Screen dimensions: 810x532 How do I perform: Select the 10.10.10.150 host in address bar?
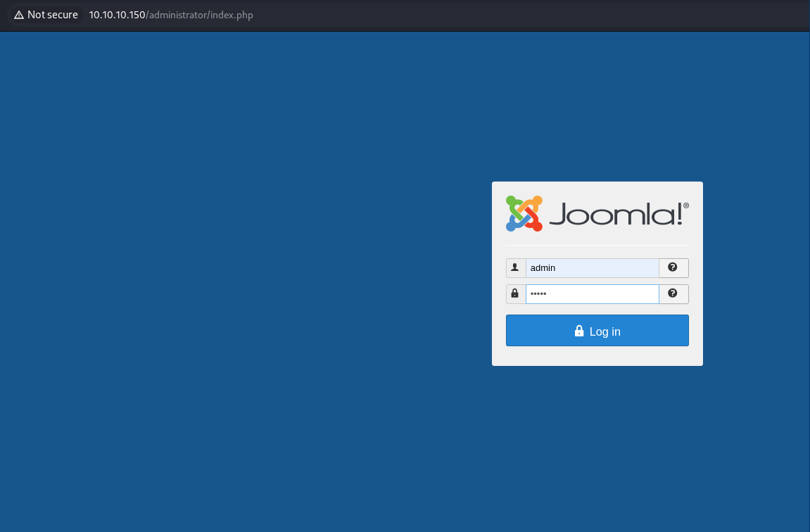tap(117, 15)
